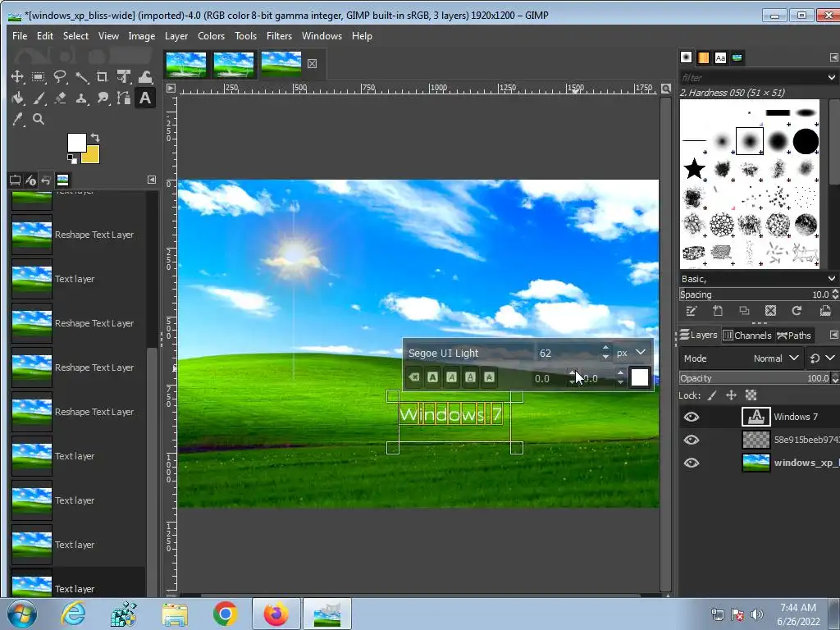Click the Refresh brushes icon
Screen dimensions: 840x630
point(797,311)
